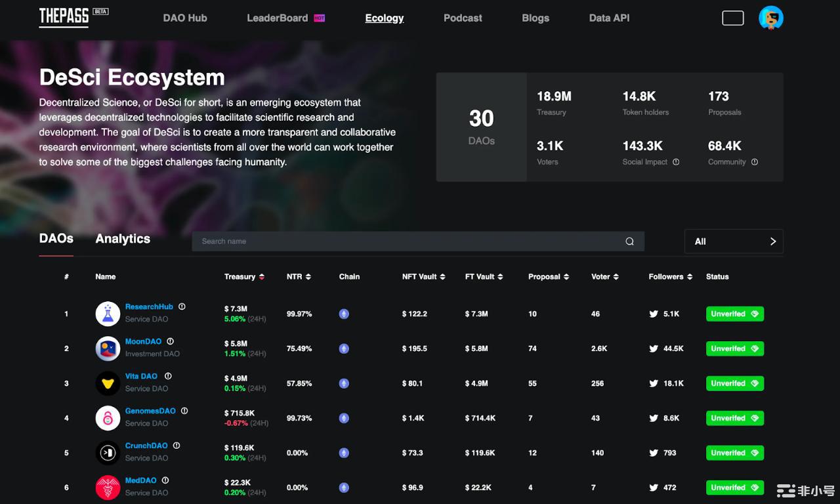Viewport: 840px width, 504px height.
Task: Open the CrunchDAO link
Action: pyautogui.click(x=146, y=446)
